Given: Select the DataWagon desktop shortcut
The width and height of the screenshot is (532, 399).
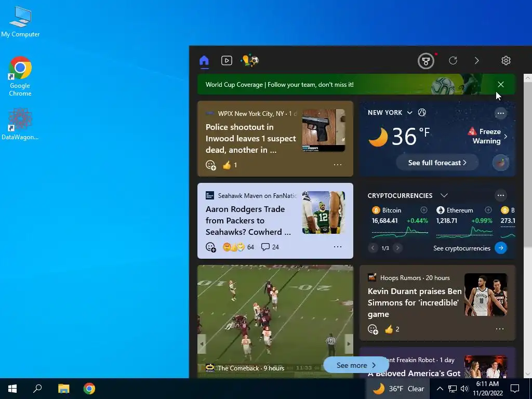Looking at the screenshot, I should pyautogui.click(x=20, y=124).
